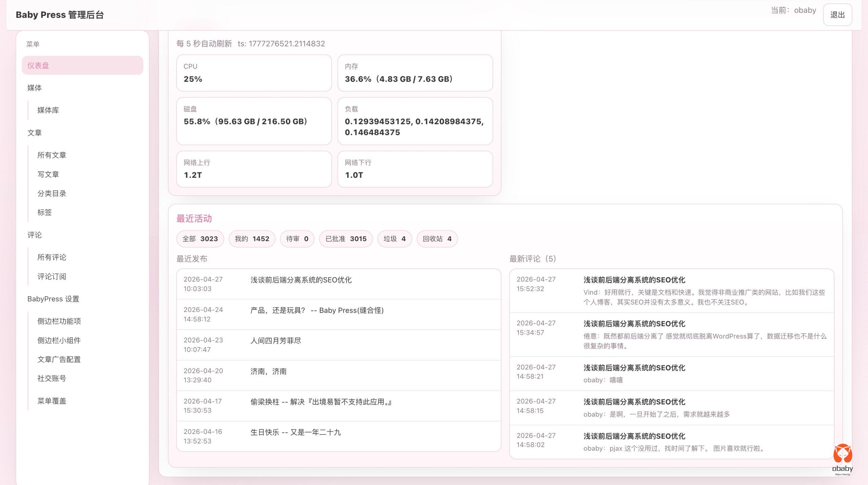
Task: Open the 回收站 comment filter
Action: pos(437,239)
